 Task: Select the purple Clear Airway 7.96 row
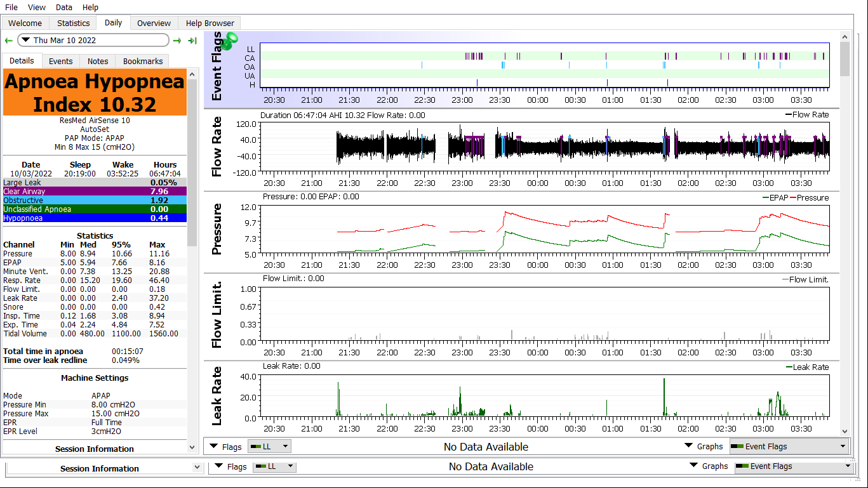95,192
